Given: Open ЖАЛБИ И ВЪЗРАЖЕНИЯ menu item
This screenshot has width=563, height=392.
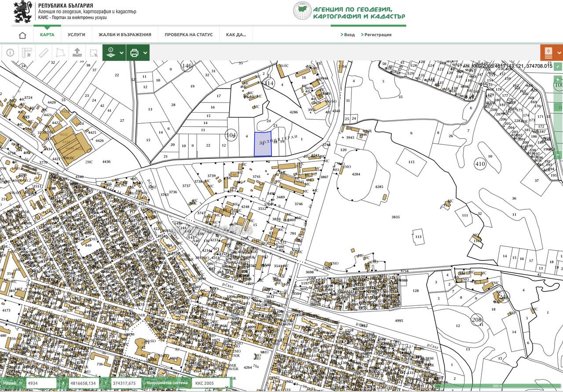Looking at the screenshot, I should coord(125,35).
